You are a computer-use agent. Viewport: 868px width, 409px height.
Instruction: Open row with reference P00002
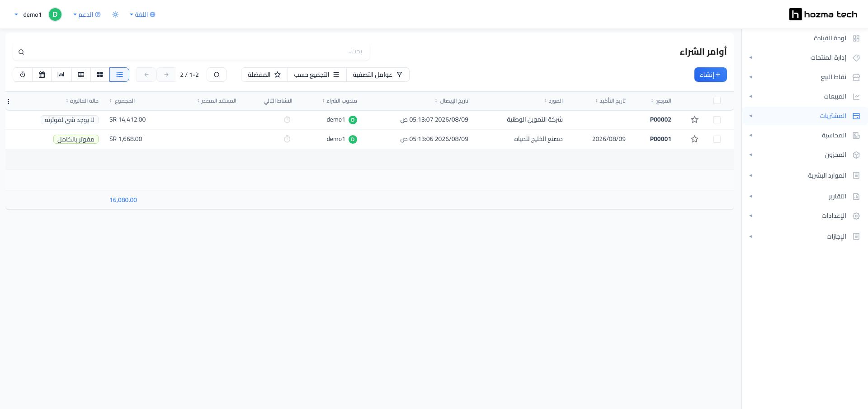[660, 120]
